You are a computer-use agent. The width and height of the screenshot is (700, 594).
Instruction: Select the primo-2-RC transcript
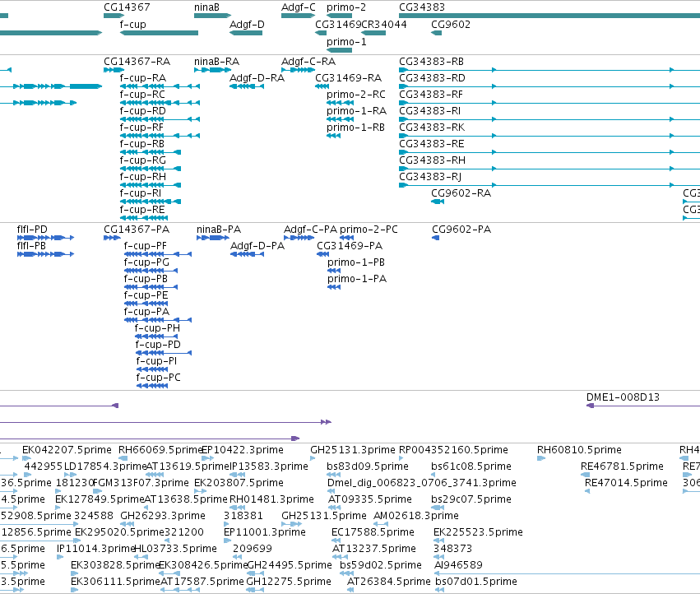tap(341, 103)
